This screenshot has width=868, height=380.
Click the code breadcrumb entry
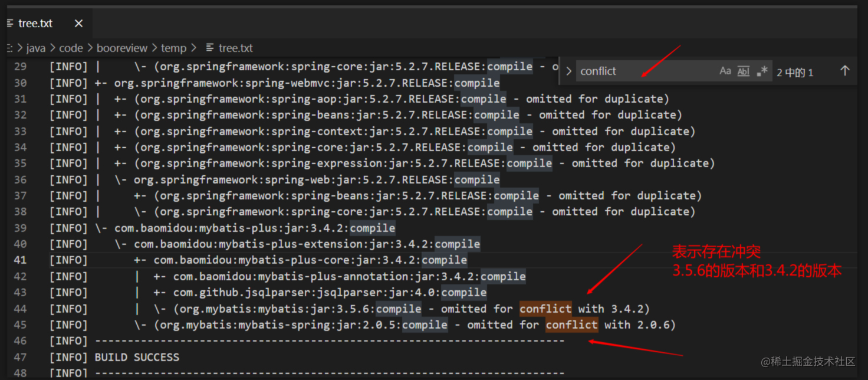71,48
